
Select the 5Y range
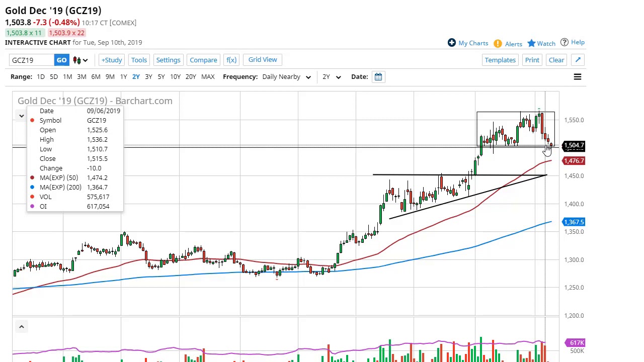[x=161, y=76]
